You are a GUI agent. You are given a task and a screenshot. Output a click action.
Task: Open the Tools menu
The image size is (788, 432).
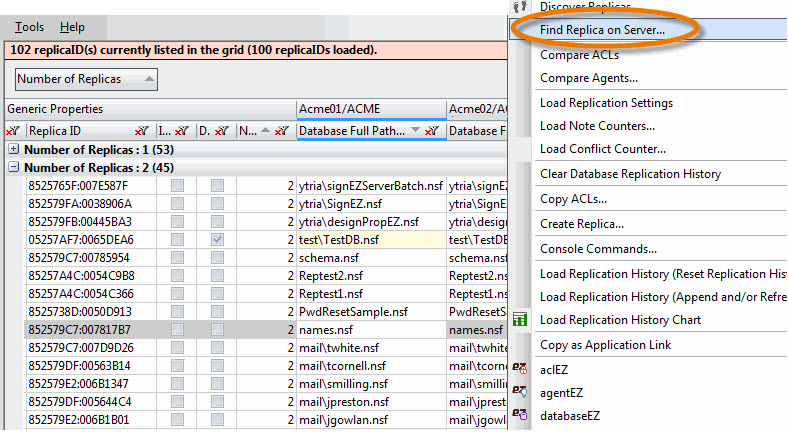click(29, 27)
